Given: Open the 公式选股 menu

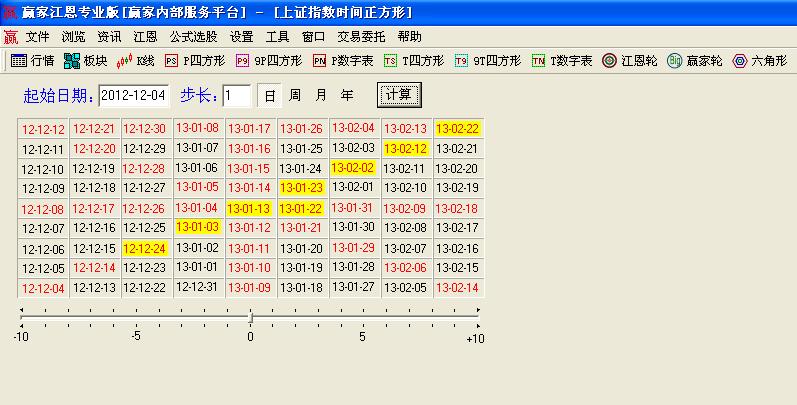Looking at the screenshot, I should [x=193, y=36].
